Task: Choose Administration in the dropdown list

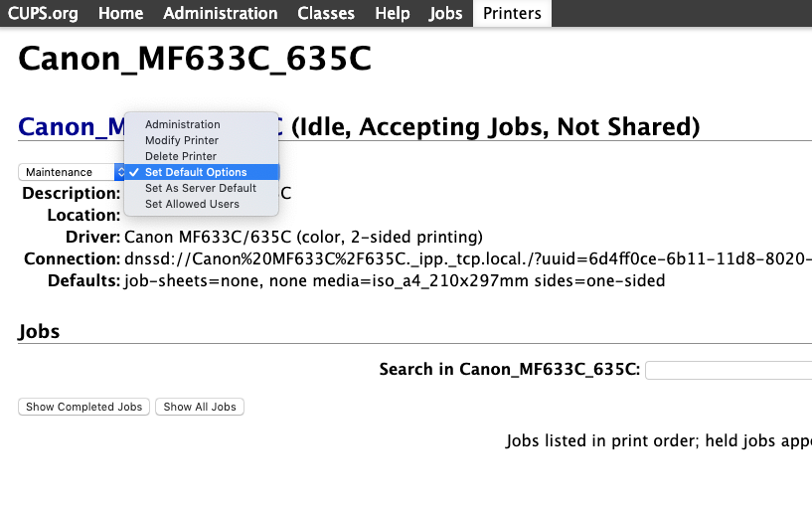Action: coord(182,124)
